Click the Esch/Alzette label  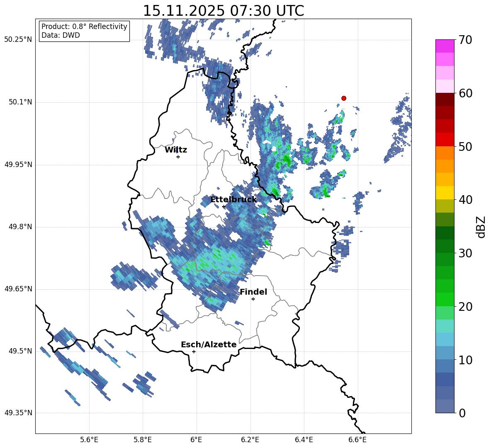209,344
